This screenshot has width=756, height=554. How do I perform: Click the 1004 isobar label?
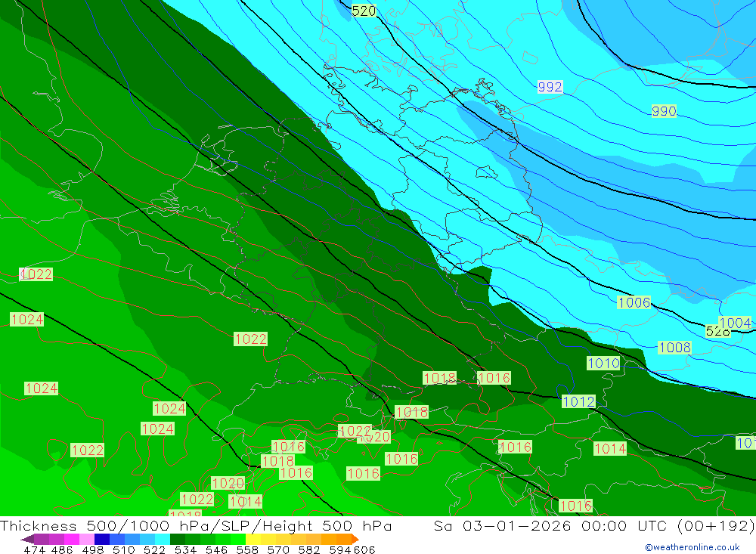(735, 323)
